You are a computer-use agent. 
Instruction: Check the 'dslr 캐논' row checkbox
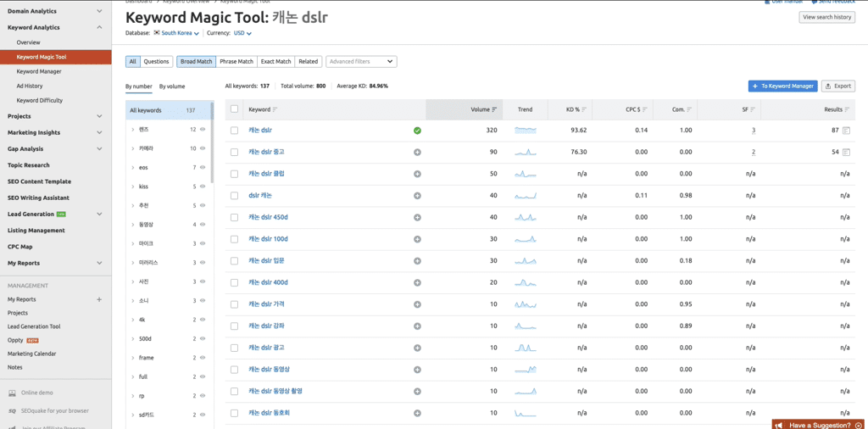[x=234, y=195]
